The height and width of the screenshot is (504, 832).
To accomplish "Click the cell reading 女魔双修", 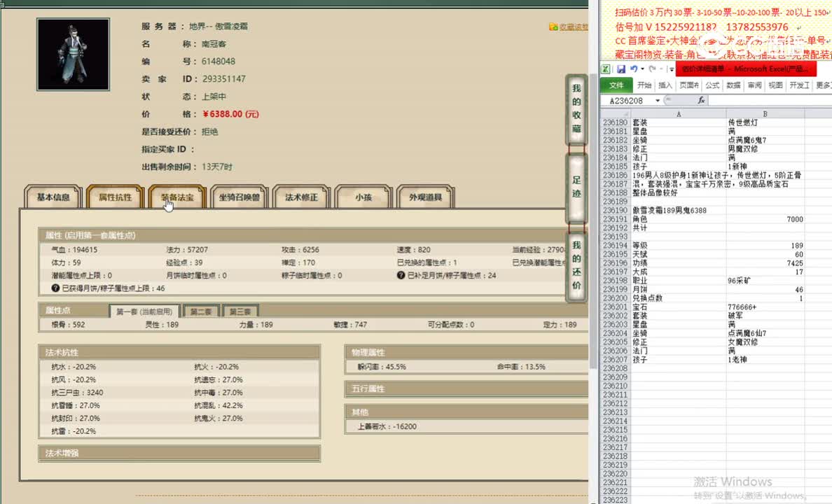I will (765, 342).
